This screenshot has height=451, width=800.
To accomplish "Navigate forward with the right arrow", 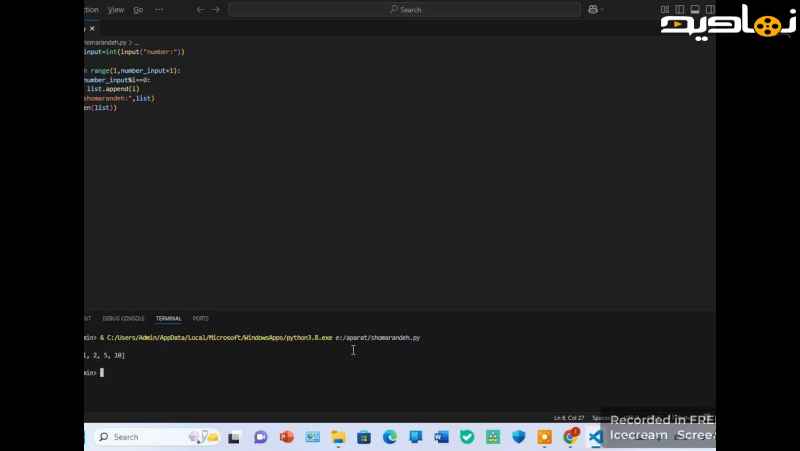I will tap(216, 10).
